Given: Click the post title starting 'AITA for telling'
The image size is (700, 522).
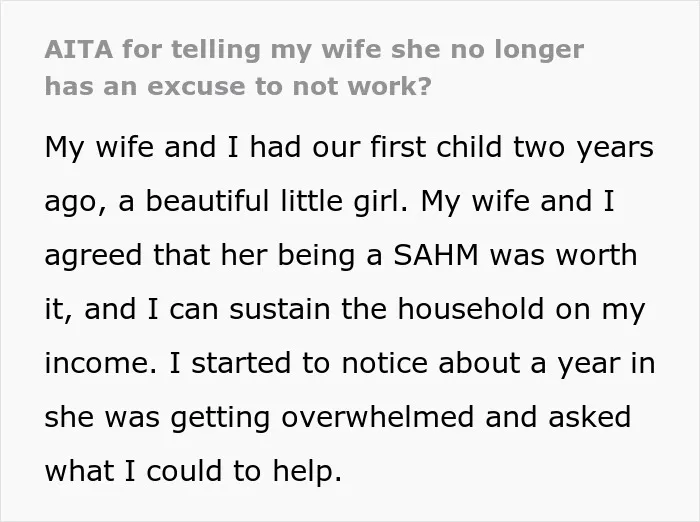Looking at the screenshot, I should click(x=314, y=67).
